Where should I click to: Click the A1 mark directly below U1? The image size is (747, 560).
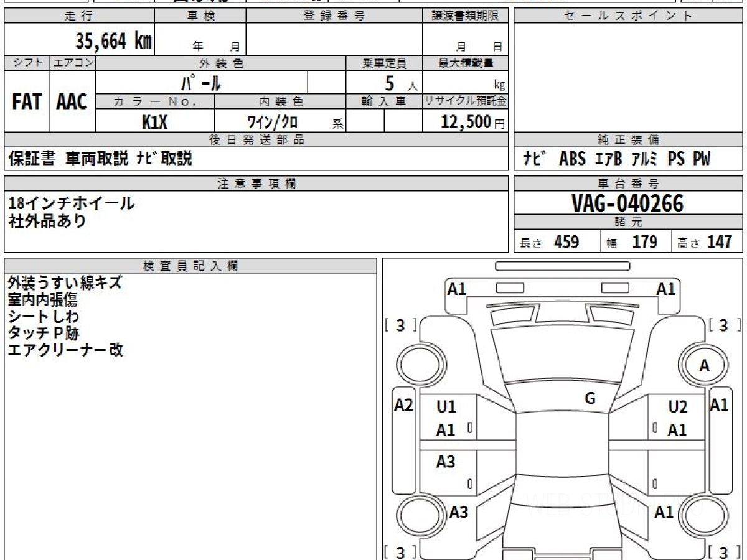point(446,430)
